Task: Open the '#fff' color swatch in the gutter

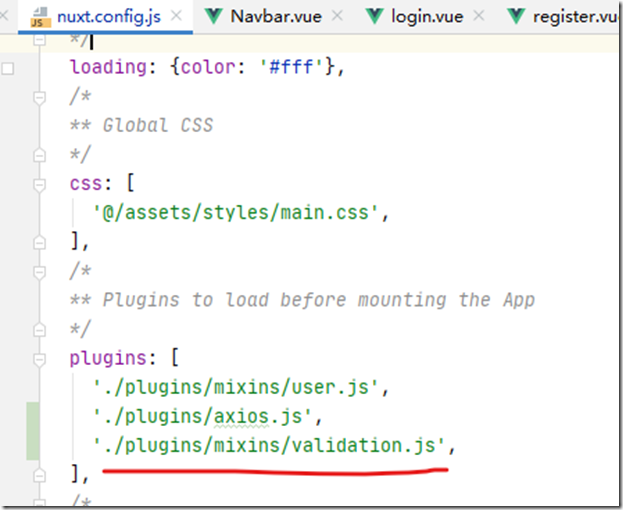Action: click(x=8, y=68)
